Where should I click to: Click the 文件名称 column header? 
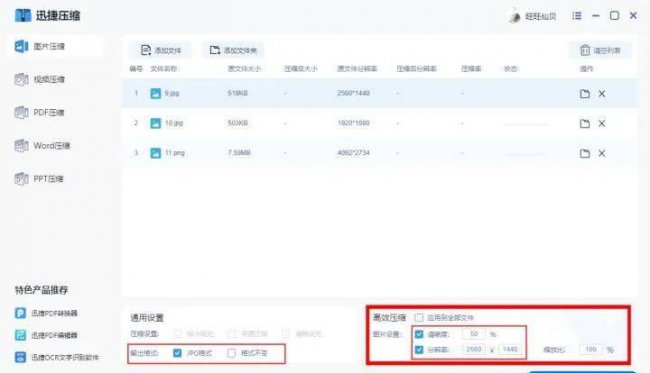[x=164, y=68]
